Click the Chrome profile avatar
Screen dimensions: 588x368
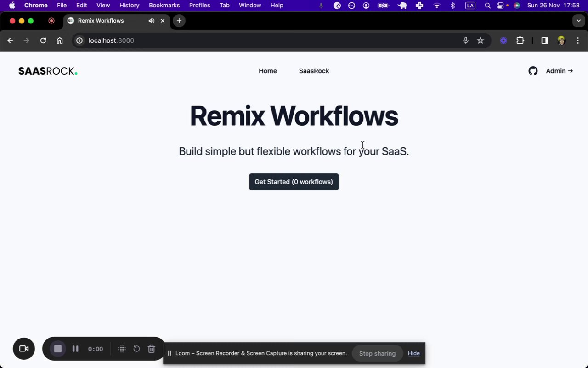(x=561, y=40)
